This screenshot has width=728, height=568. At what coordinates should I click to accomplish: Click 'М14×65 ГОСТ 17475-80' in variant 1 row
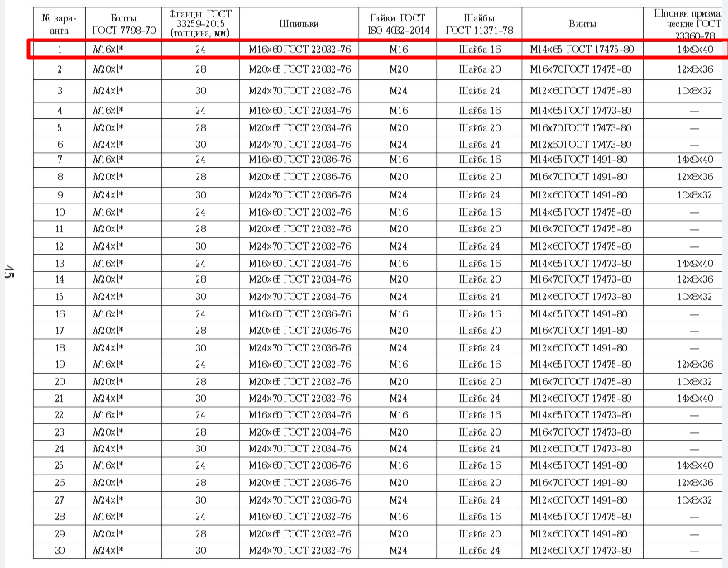click(x=582, y=49)
